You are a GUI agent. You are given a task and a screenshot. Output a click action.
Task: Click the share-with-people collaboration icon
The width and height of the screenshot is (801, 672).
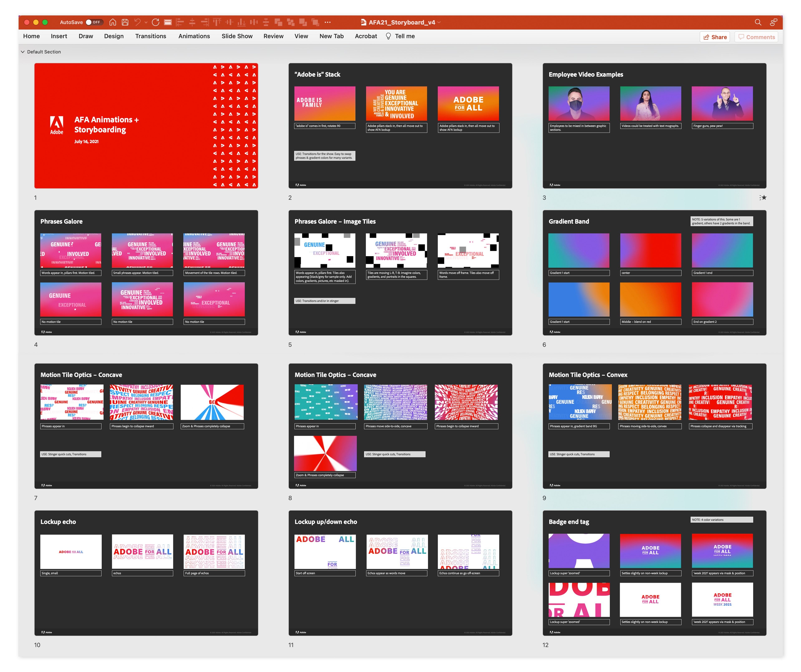[773, 22]
